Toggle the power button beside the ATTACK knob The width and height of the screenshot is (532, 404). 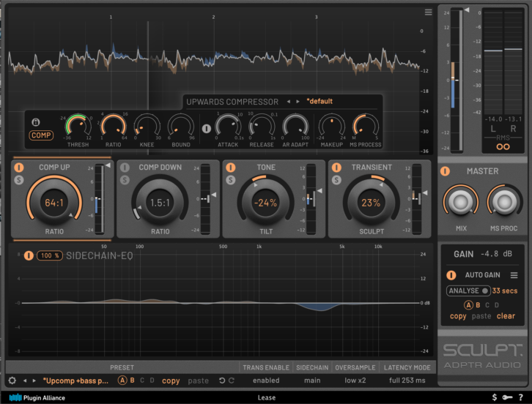pos(207,129)
